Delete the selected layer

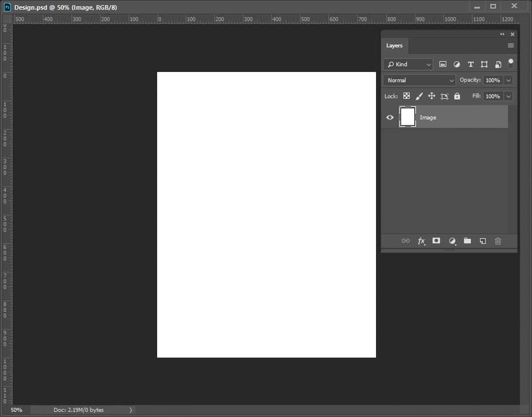[498, 240]
